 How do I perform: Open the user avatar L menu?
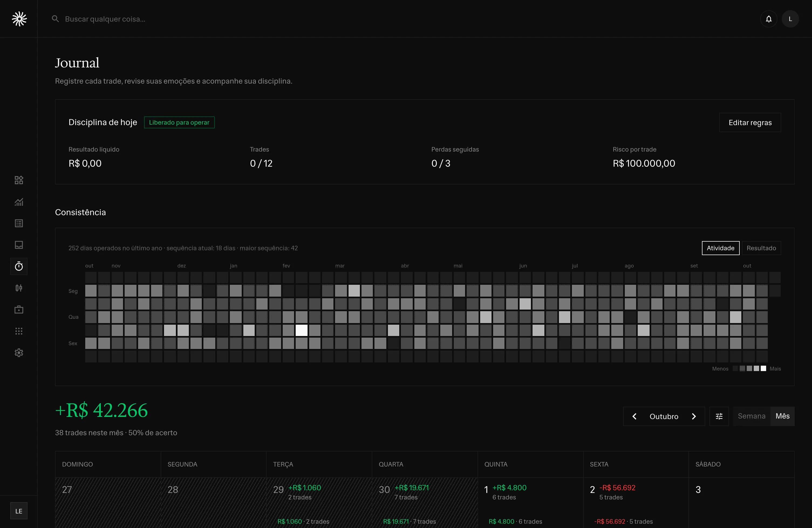(790, 19)
